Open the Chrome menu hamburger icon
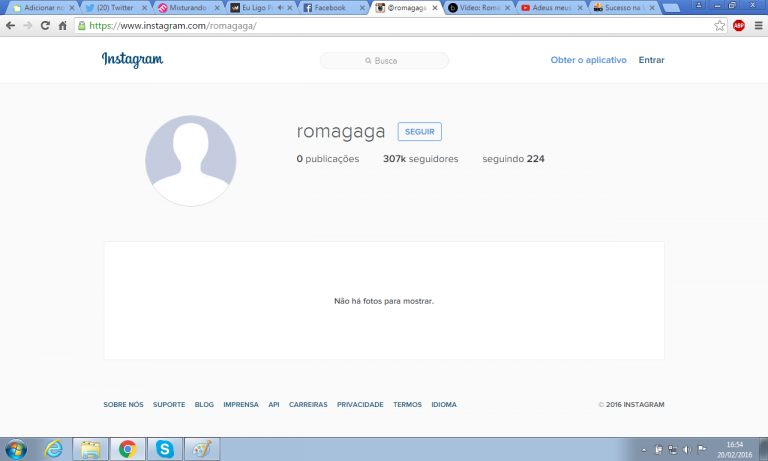This screenshot has width=768, height=461. [x=756, y=25]
